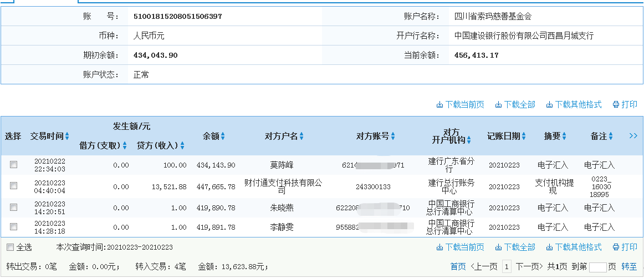Select the row for 莫陈峰 transaction
The height and width of the screenshot is (278, 644).
(x=14, y=165)
